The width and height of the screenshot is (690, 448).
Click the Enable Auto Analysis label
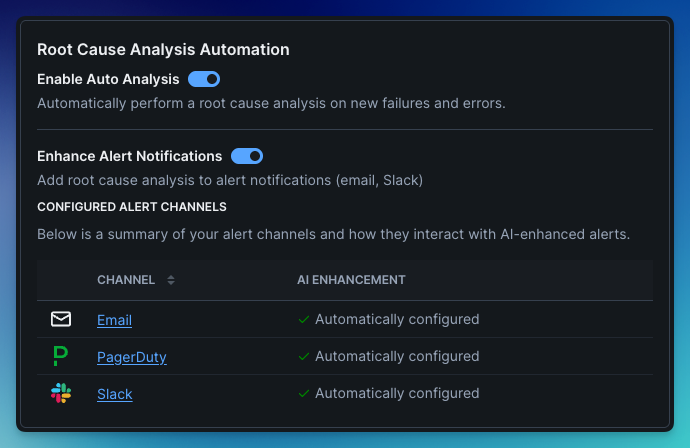pos(108,79)
